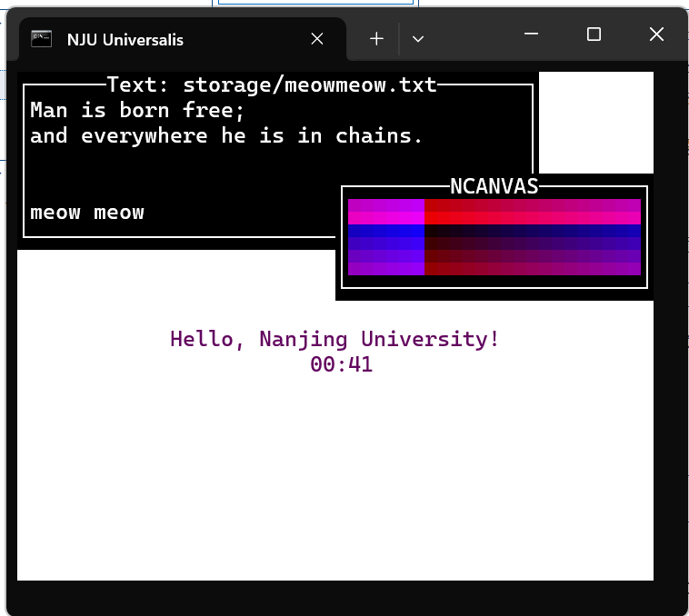Close the terminal window
The height and width of the screenshot is (616, 689).
(656, 35)
